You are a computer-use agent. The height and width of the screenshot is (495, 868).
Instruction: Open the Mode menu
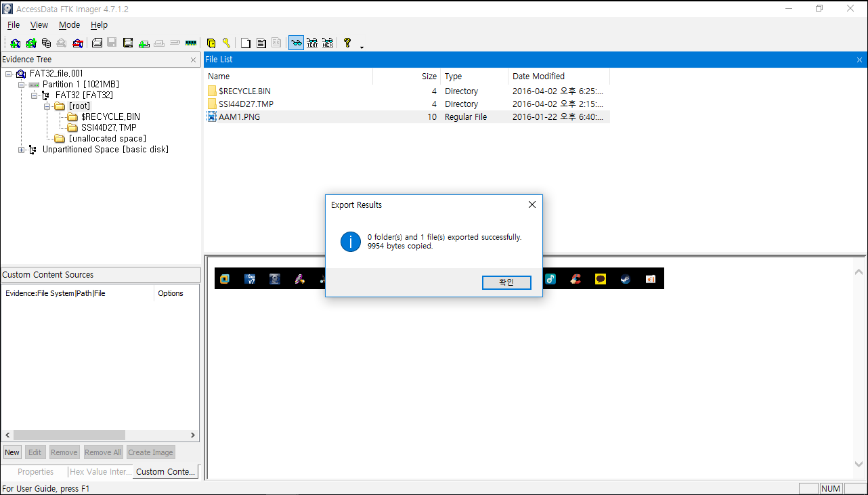pos(69,25)
